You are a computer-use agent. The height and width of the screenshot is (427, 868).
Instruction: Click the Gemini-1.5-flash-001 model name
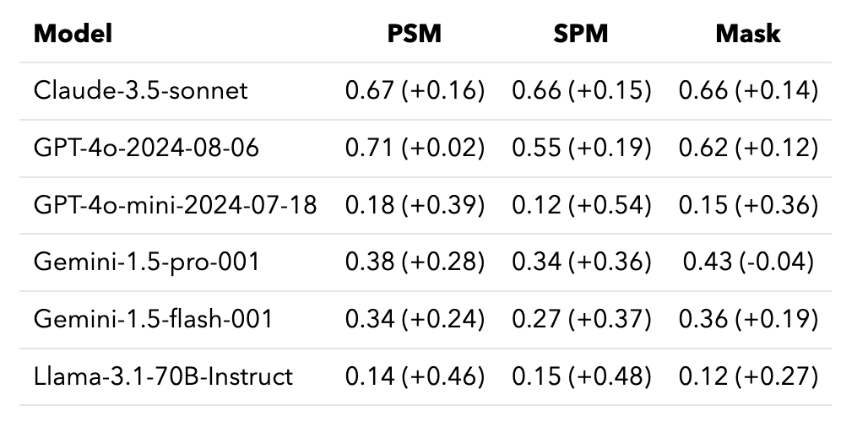153,319
